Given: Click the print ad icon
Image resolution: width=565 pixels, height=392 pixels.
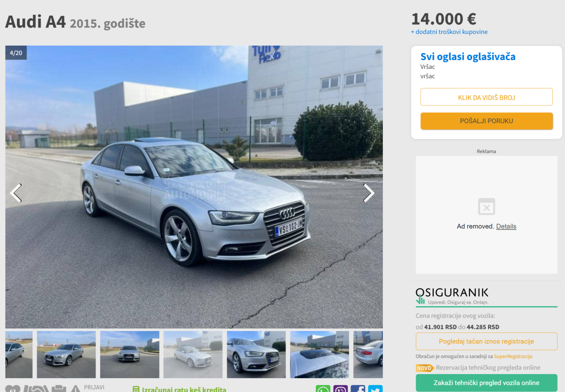Looking at the screenshot, I should [59, 389].
